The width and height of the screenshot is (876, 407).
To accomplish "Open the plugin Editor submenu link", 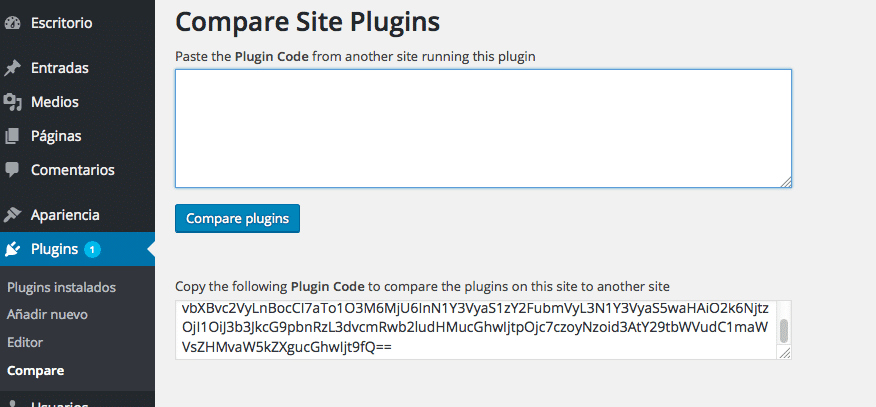I will [x=25, y=342].
